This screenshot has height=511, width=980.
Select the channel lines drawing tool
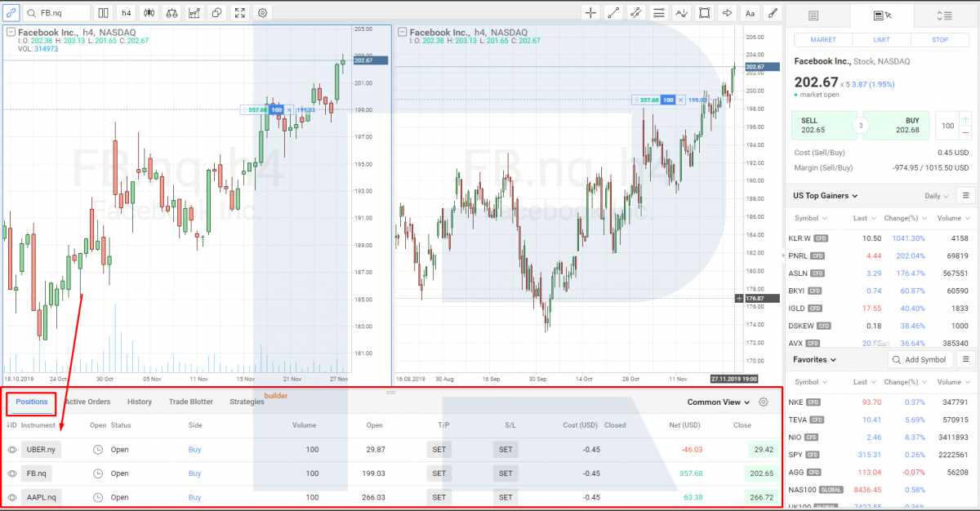pyautogui.click(x=636, y=13)
